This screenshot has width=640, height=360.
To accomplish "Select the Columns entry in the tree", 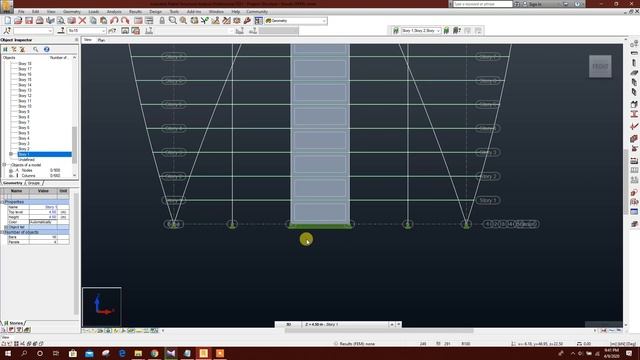I will tap(29, 176).
